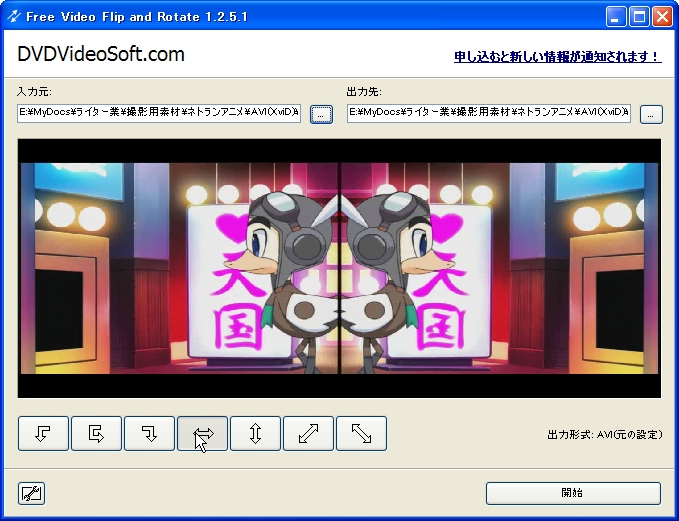679x521 pixels.
Task: Click the app icon in the title bar
Action: coord(14,16)
